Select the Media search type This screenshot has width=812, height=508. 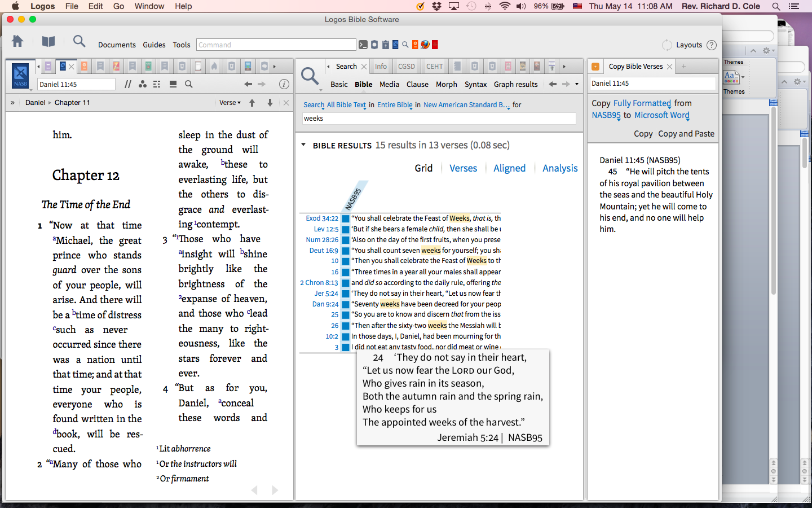pyautogui.click(x=389, y=84)
